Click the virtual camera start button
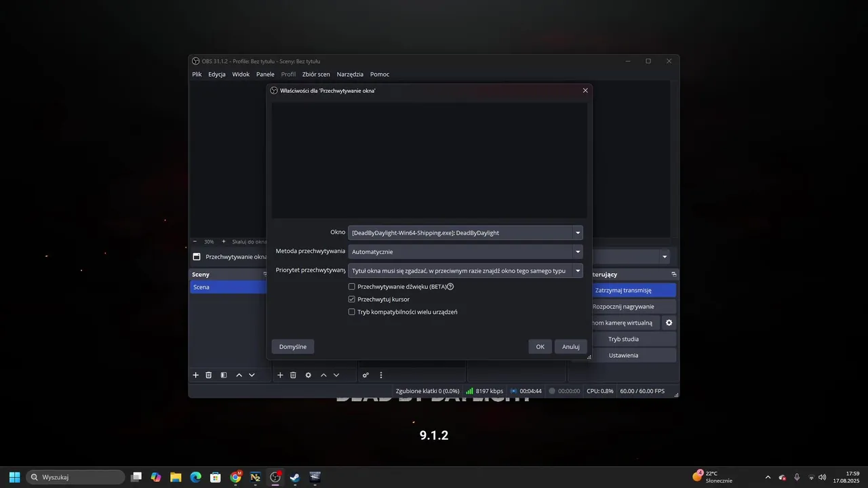Image resolution: width=868 pixels, height=488 pixels. click(x=625, y=323)
